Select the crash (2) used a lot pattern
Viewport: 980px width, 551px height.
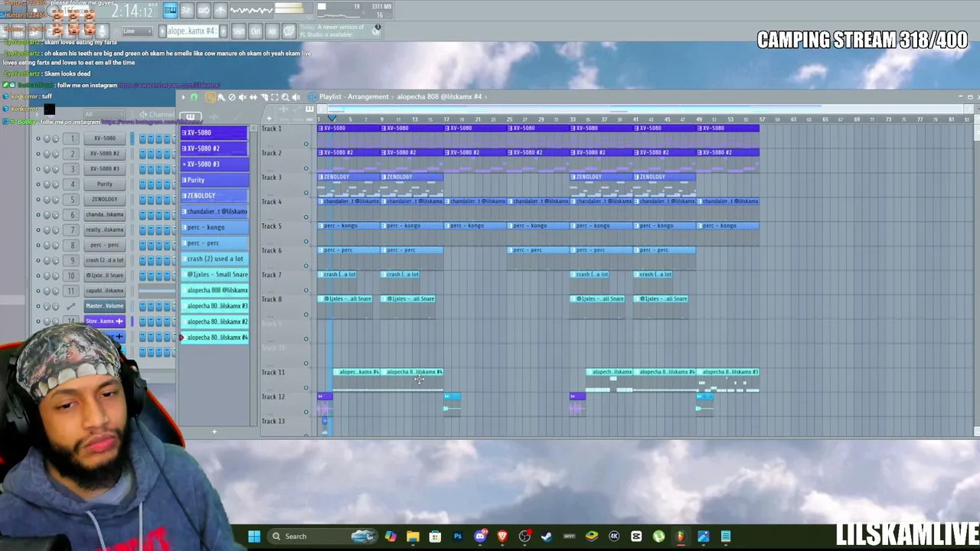click(x=214, y=259)
